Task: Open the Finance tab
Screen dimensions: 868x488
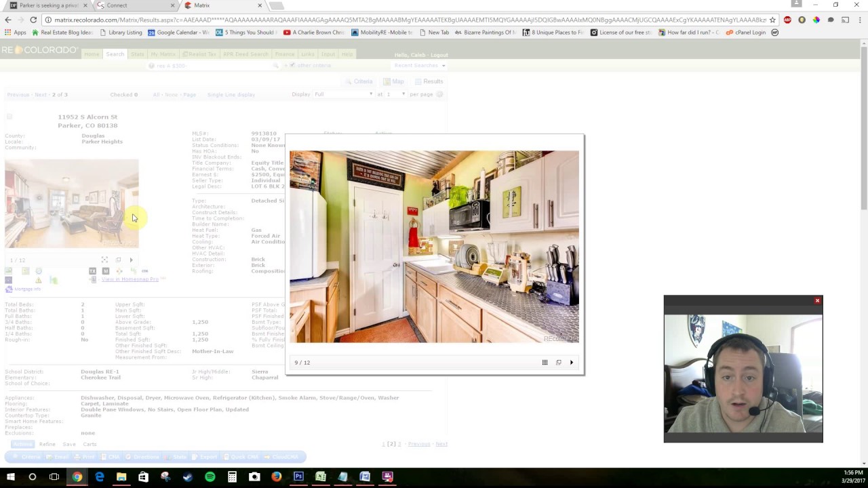Action: point(285,54)
